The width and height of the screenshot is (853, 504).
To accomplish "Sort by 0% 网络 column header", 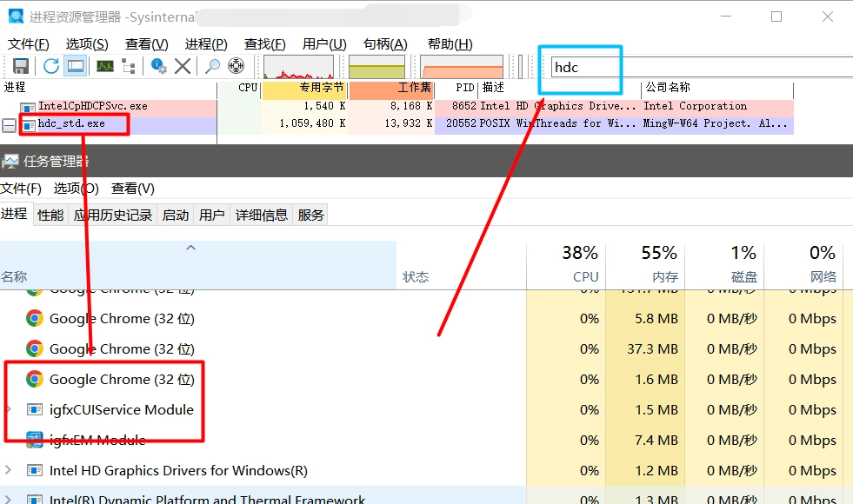I will tap(803, 264).
